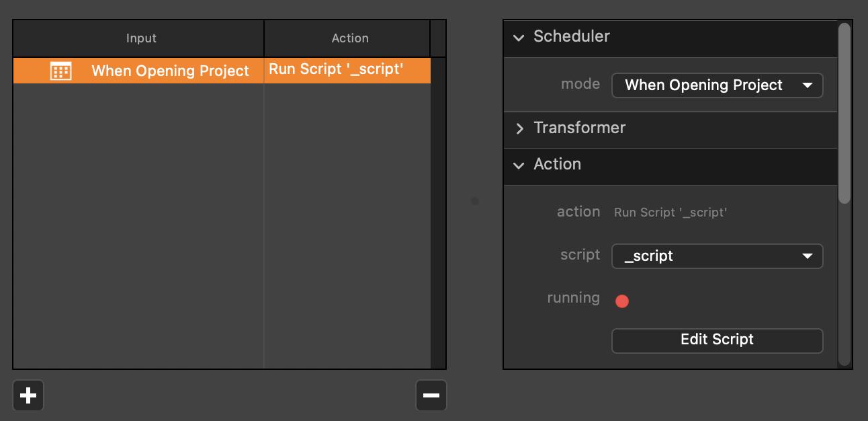This screenshot has height=421, width=868.
Task: Click the Transformer section title
Action: (x=579, y=128)
